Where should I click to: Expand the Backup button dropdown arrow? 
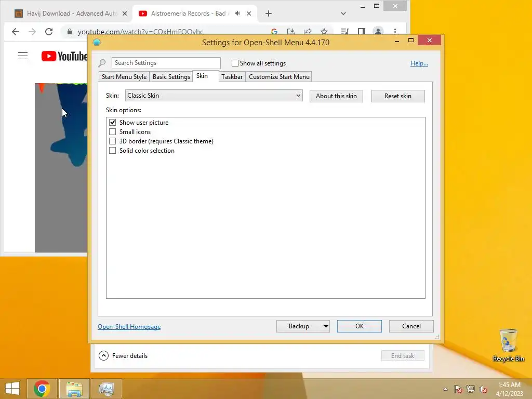click(326, 326)
